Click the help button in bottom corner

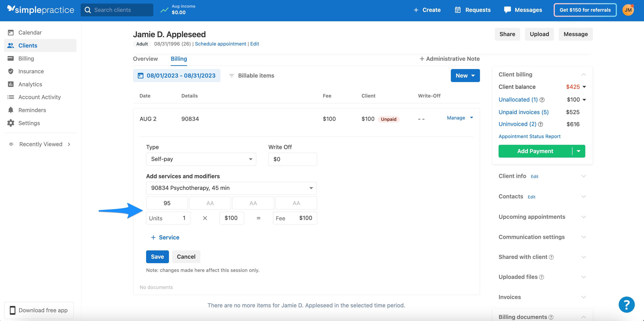click(x=627, y=304)
